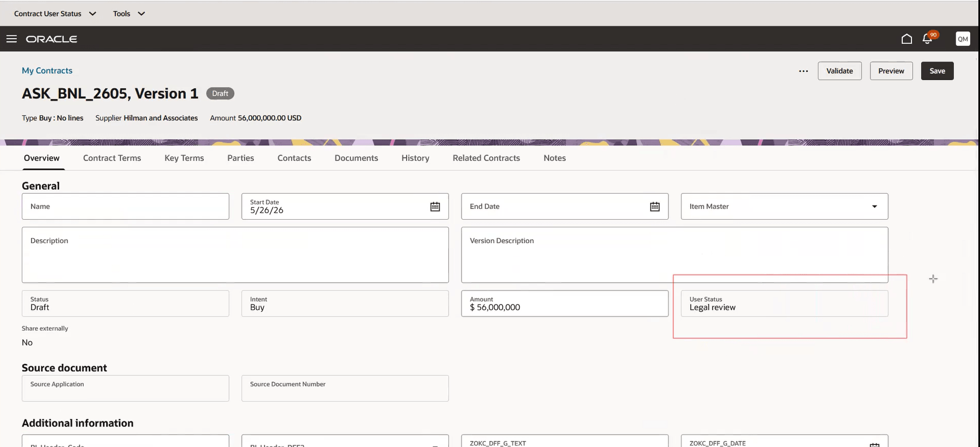Click the contract title ASK_BNL_2605, Version 1
This screenshot has width=980, height=447.
(110, 94)
